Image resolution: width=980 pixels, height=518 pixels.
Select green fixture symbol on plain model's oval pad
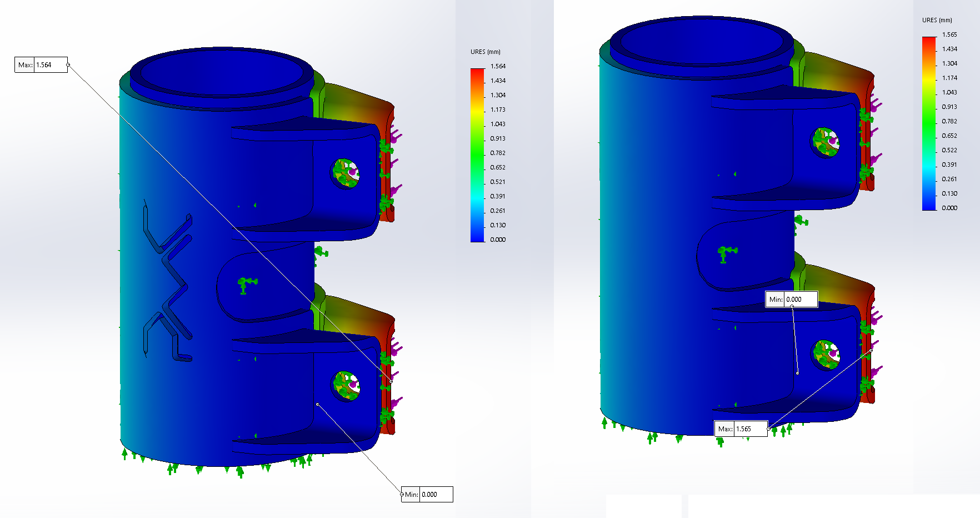tap(724, 253)
